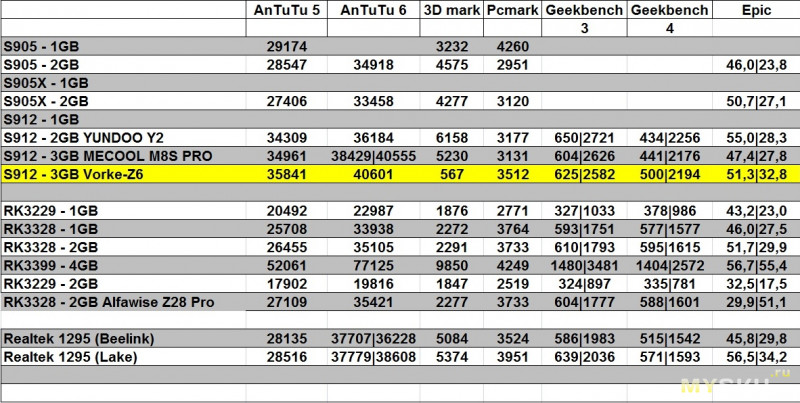Click AnTuTu 5 value 20492
Viewport: 800px width, 403px height.
tap(287, 211)
